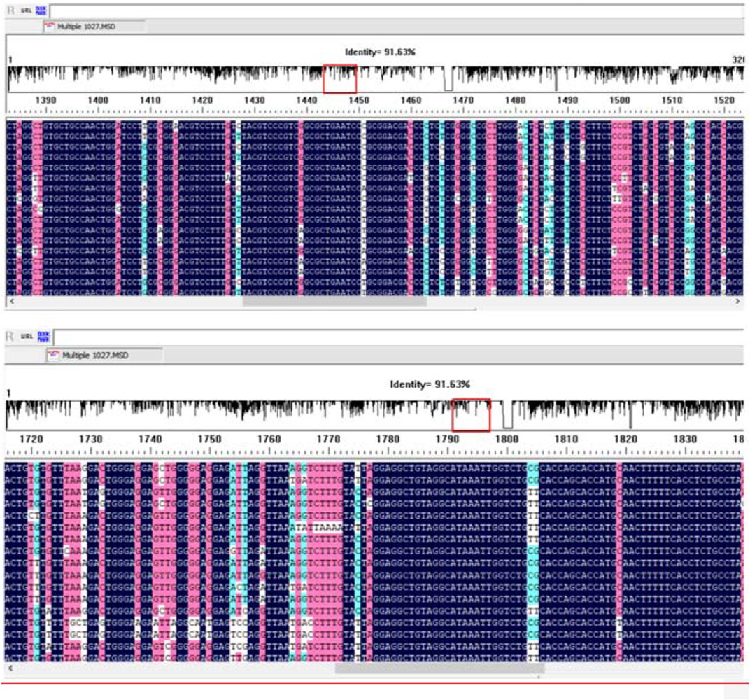Click ruler position 1770

click(328, 439)
